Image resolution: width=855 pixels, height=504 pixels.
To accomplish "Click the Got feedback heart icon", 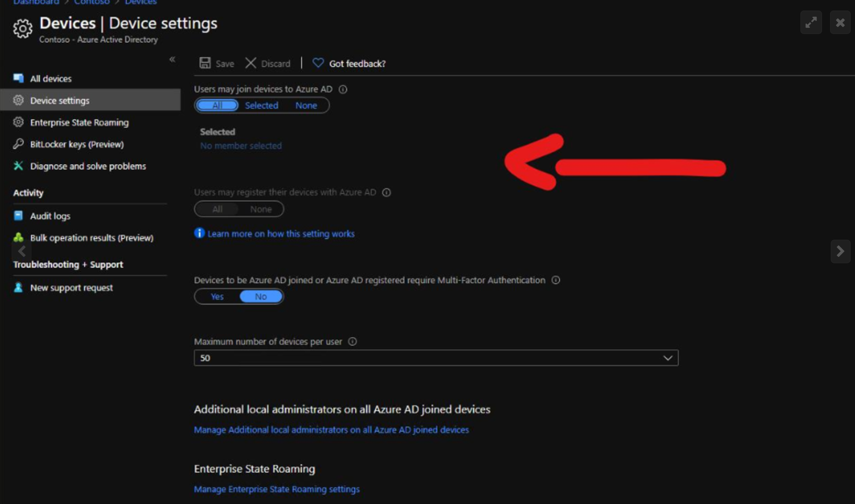I will click(318, 63).
